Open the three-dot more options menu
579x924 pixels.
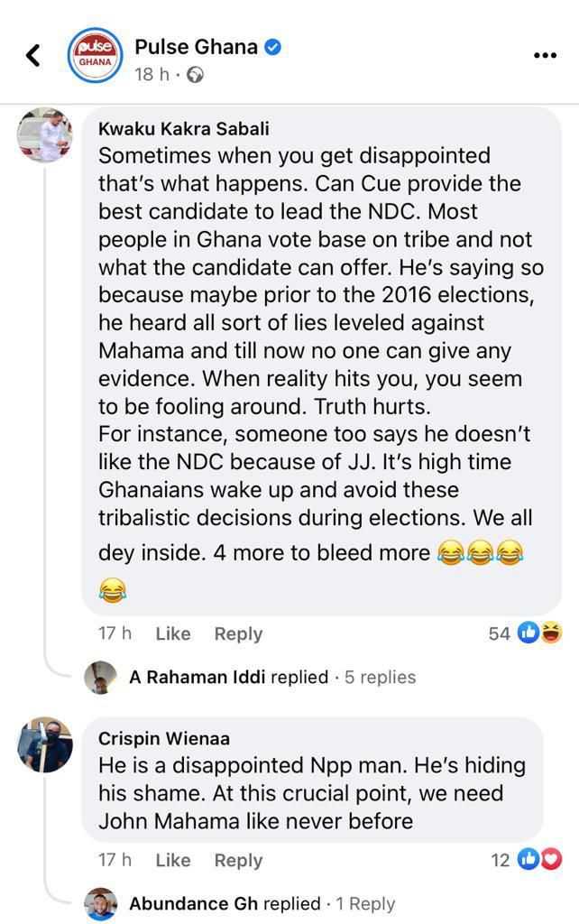(545, 56)
